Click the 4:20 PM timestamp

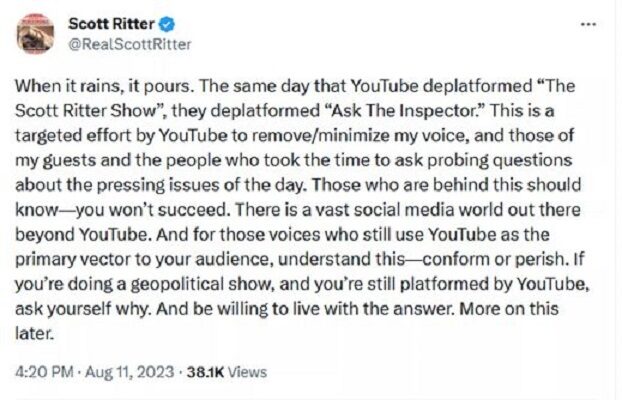[44, 372]
